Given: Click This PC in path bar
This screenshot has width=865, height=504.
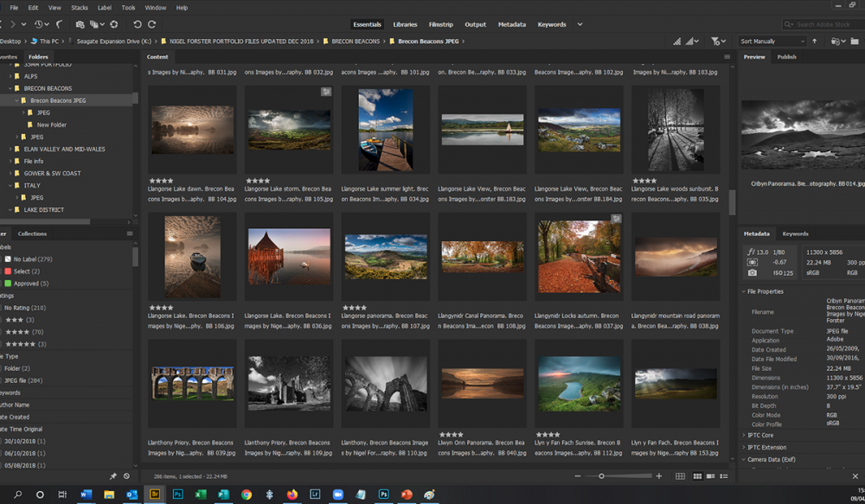Looking at the screenshot, I should pyautogui.click(x=48, y=41).
